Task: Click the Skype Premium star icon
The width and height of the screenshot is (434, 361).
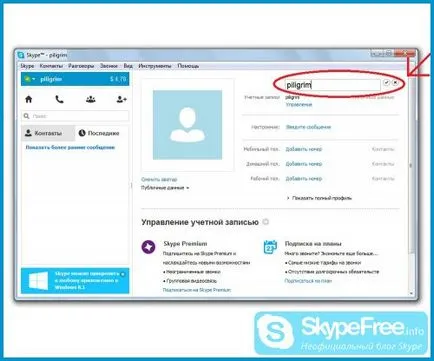Action: tap(148, 247)
